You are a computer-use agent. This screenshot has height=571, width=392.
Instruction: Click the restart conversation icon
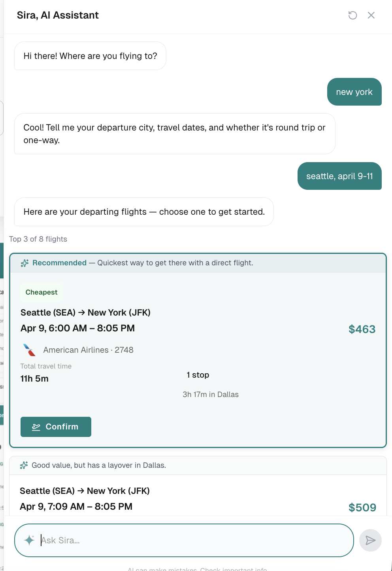point(352,15)
